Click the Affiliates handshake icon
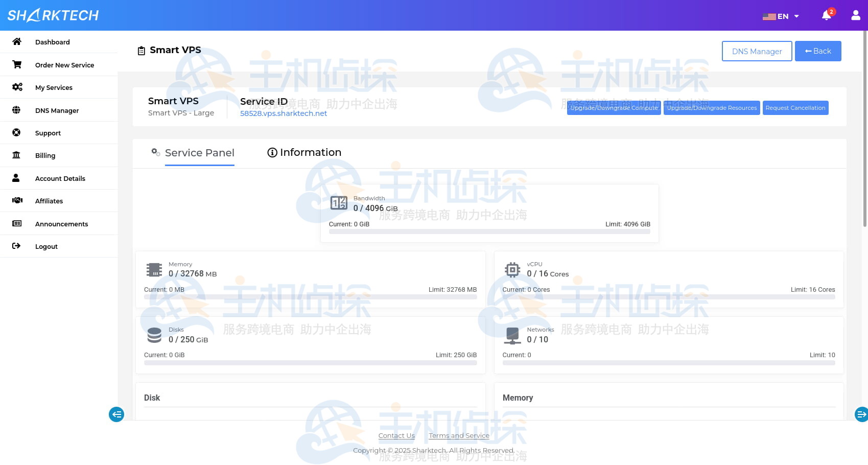 (x=17, y=200)
